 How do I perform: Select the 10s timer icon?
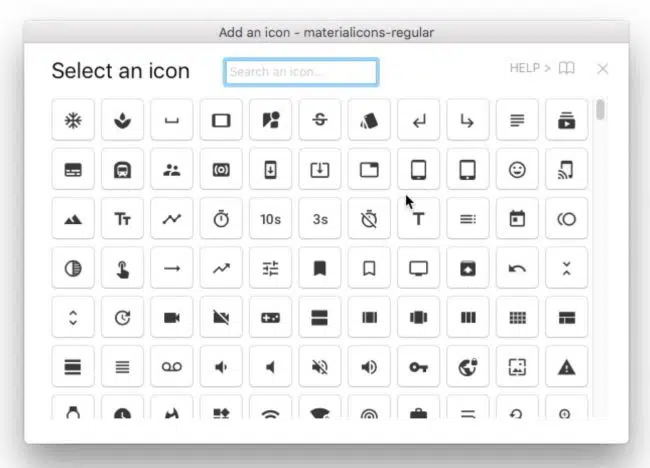(270, 219)
